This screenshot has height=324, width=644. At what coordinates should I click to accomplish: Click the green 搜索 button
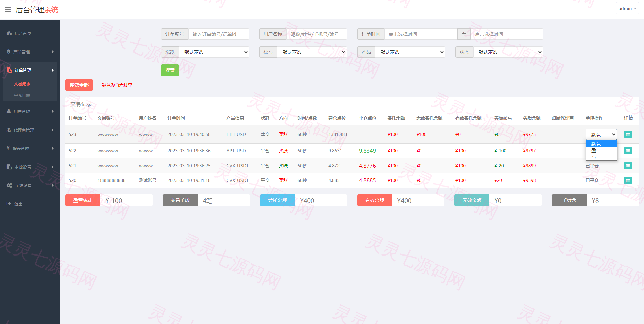pos(170,70)
